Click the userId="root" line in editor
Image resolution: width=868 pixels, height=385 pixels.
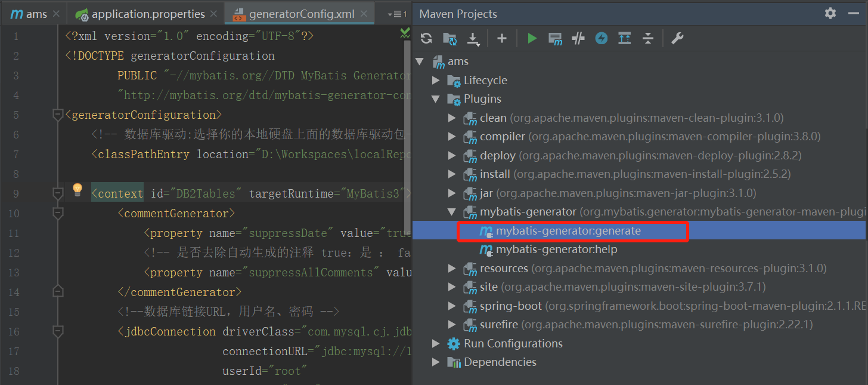[x=265, y=371]
